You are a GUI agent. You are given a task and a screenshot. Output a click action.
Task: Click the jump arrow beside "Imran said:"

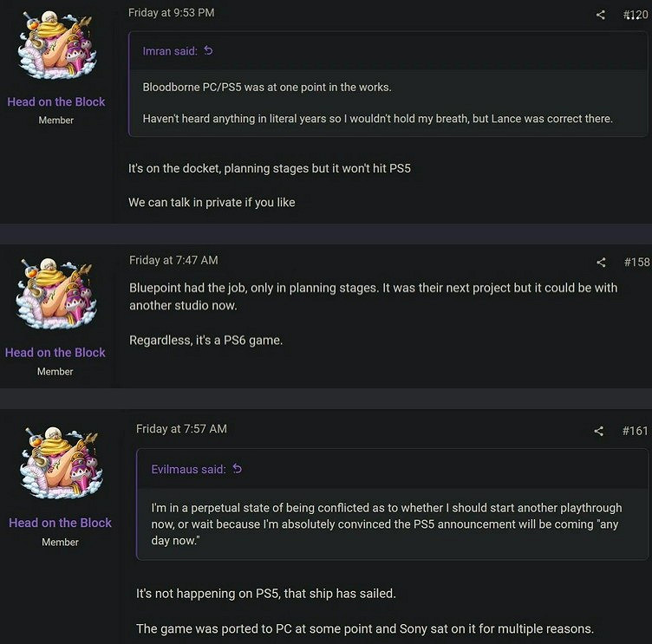coord(208,51)
